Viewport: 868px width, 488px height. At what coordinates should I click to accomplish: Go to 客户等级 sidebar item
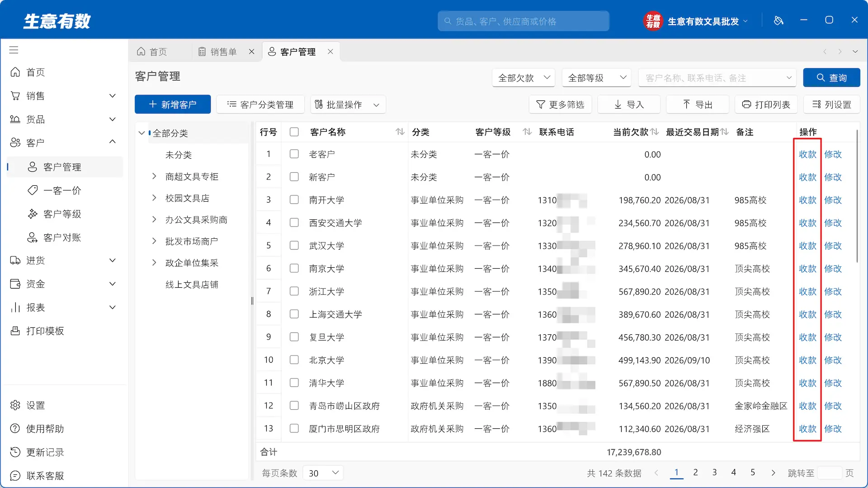click(63, 214)
